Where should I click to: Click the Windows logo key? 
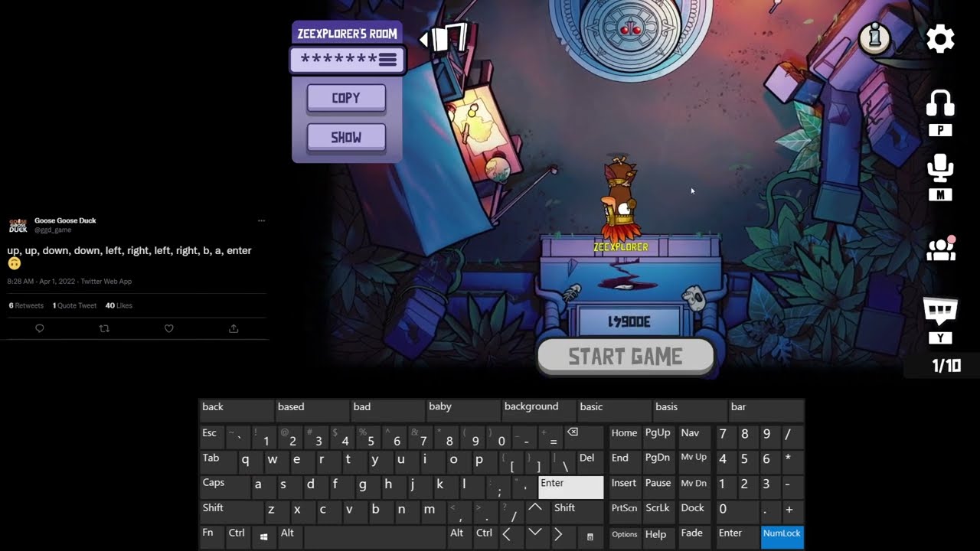pos(263,536)
